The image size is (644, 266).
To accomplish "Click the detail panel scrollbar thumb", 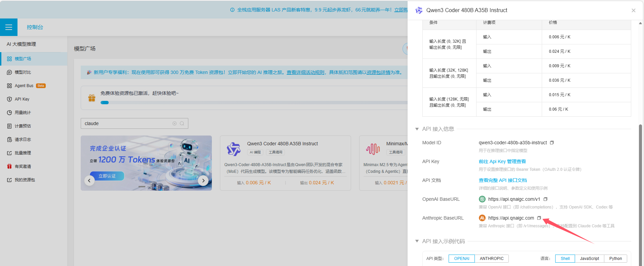I will pos(640,195).
